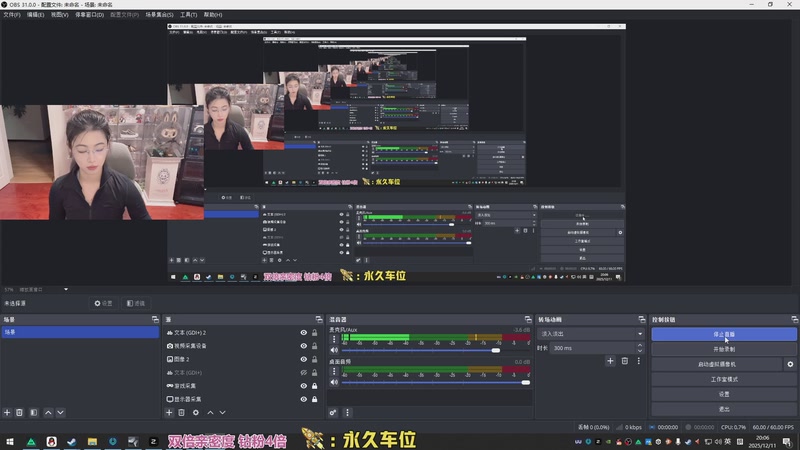Open the File menu
The image size is (800, 450).
(12, 15)
